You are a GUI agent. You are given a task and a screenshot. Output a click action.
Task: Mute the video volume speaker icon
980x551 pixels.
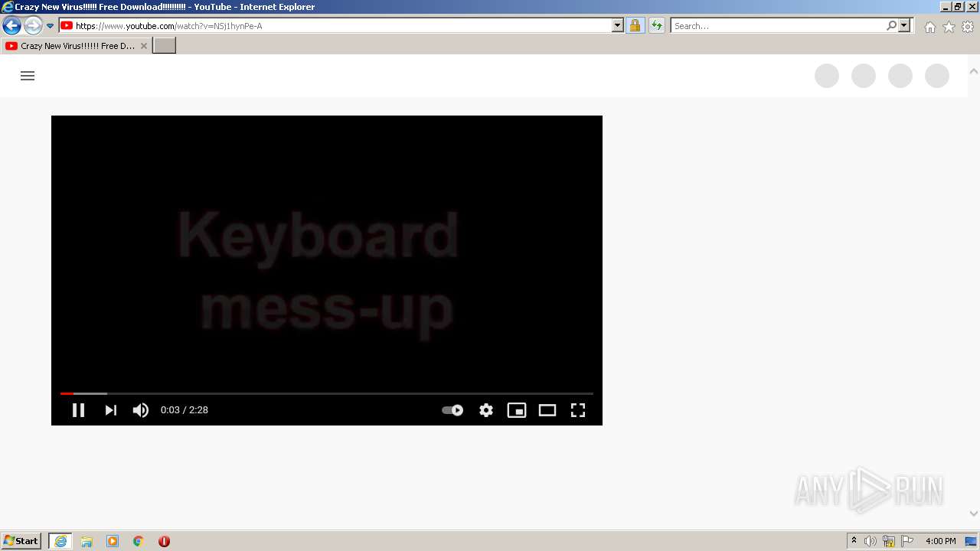pyautogui.click(x=141, y=410)
